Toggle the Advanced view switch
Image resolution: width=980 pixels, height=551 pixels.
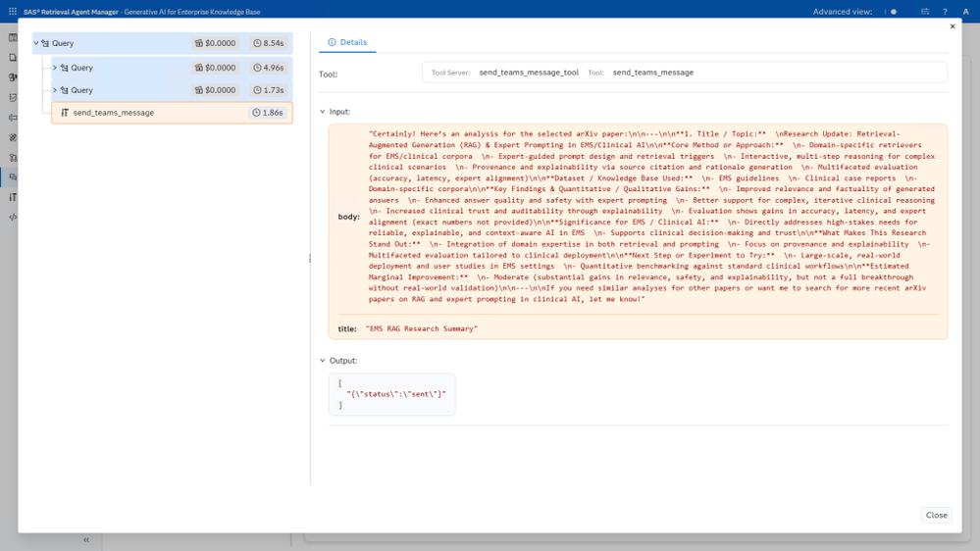coord(890,11)
